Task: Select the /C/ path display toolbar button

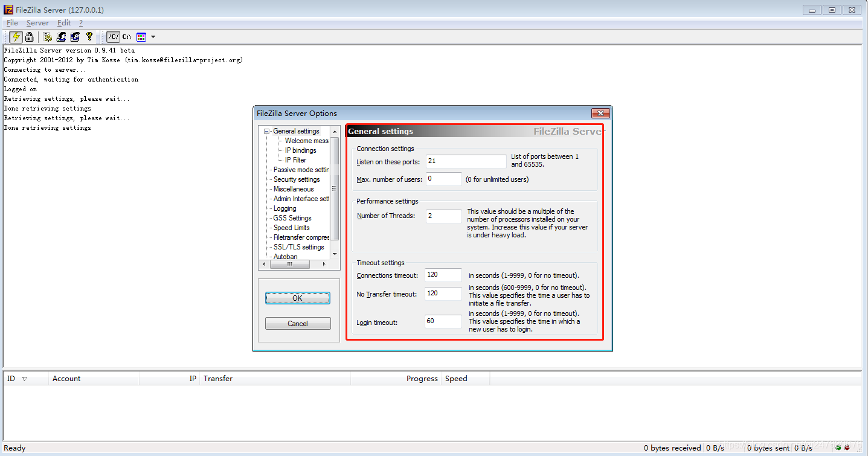Action: [x=113, y=37]
